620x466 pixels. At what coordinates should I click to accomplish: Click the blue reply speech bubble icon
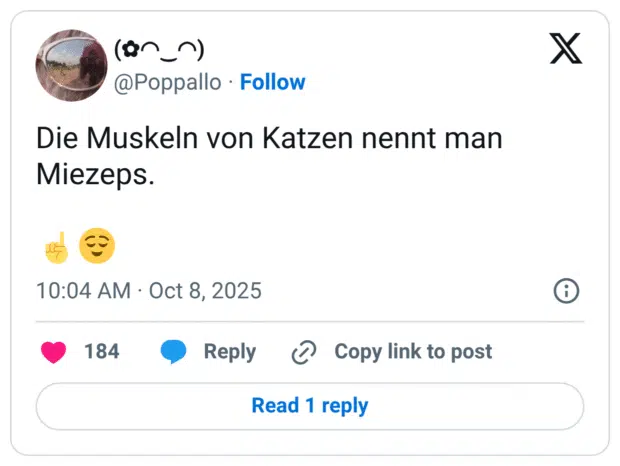(173, 352)
